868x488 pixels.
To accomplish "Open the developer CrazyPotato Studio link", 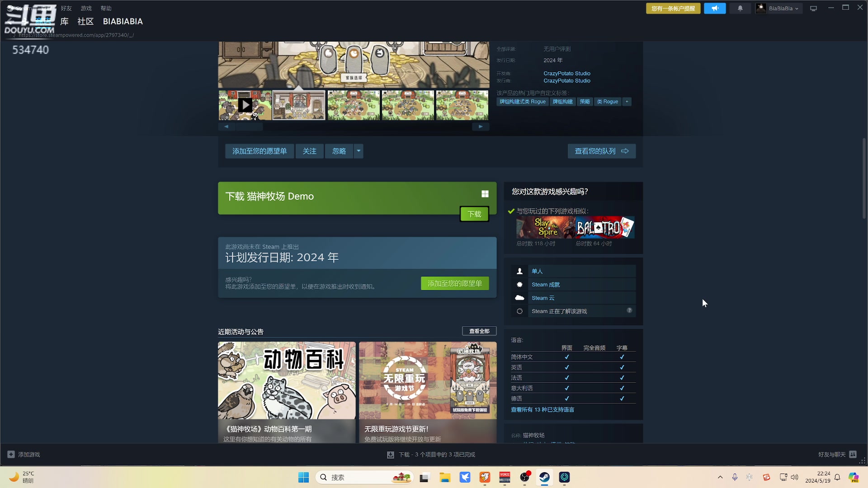I will 567,73.
